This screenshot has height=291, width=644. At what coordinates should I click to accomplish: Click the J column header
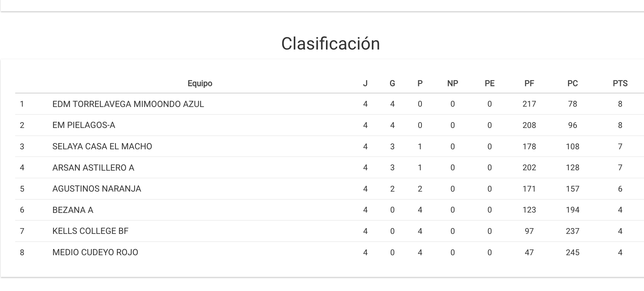(x=365, y=84)
